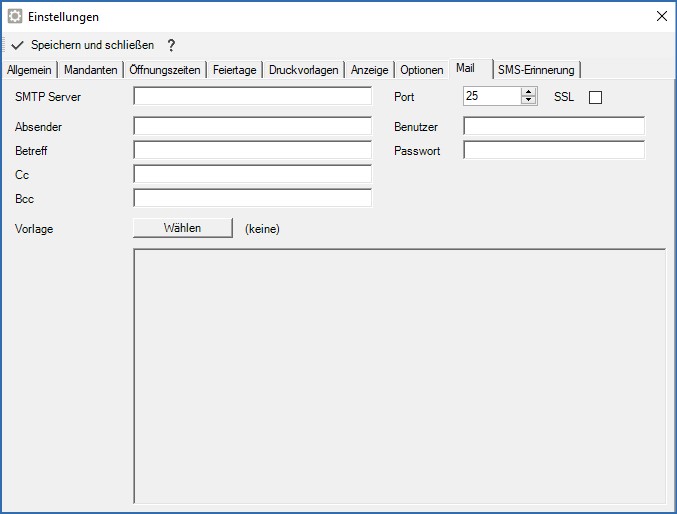The width and height of the screenshot is (677, 514).
Task: Enable the SSL checkbox
Action: click(595, 97)
